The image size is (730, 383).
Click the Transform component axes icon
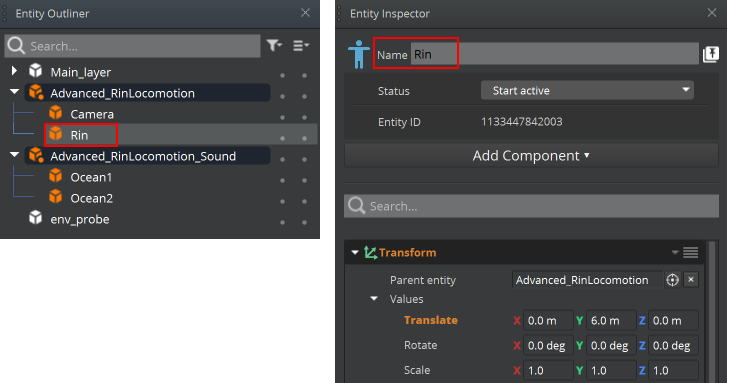click(x=371, y=253)
